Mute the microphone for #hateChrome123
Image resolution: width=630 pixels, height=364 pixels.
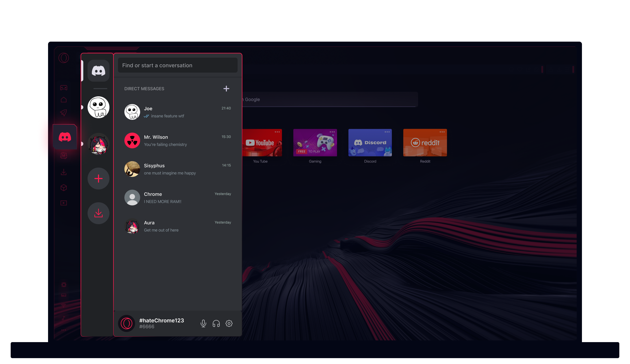click(x=203, y=323)
